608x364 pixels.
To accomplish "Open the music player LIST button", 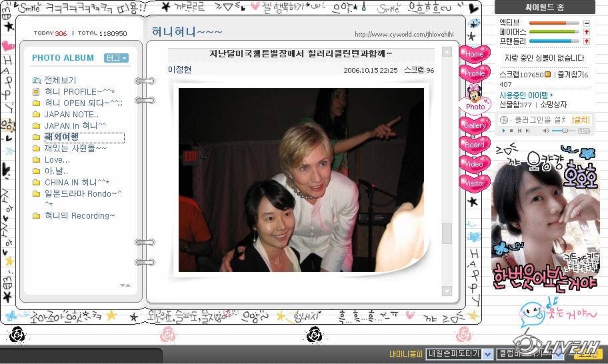I will pyautogui.click(x=584, y=131).
